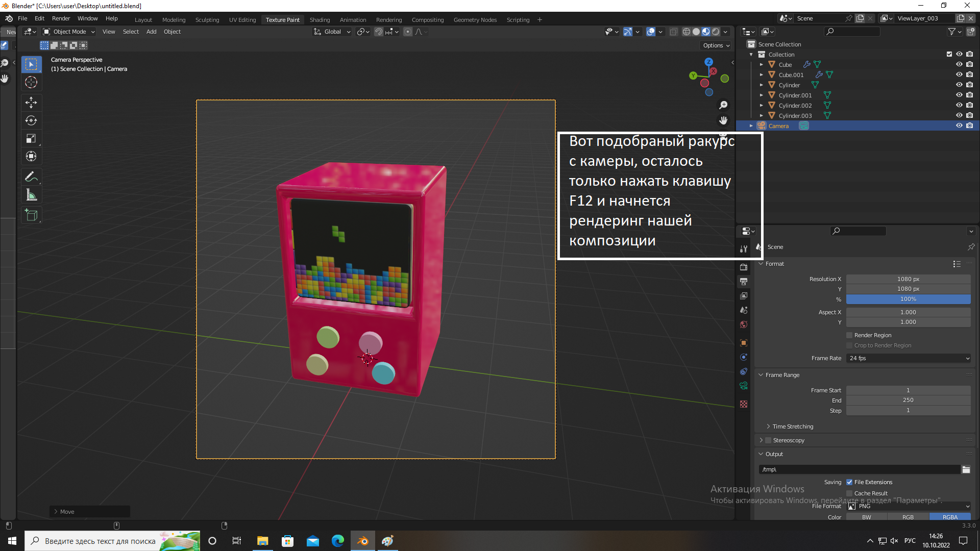The width and height of the screenshot is (980, 551).
Task: Switch to wireframe viewport shading
Action: (687, 32)
